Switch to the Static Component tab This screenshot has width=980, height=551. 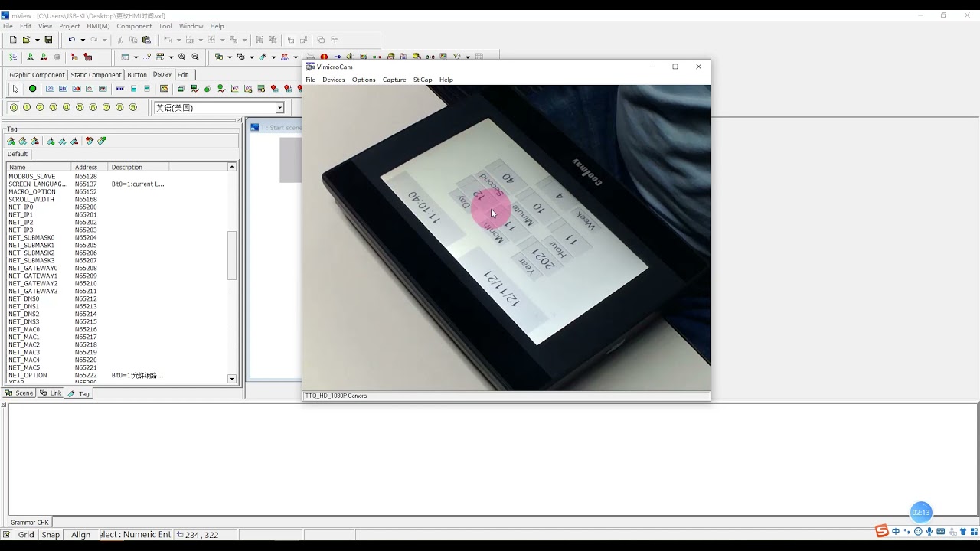coord(96,75)
